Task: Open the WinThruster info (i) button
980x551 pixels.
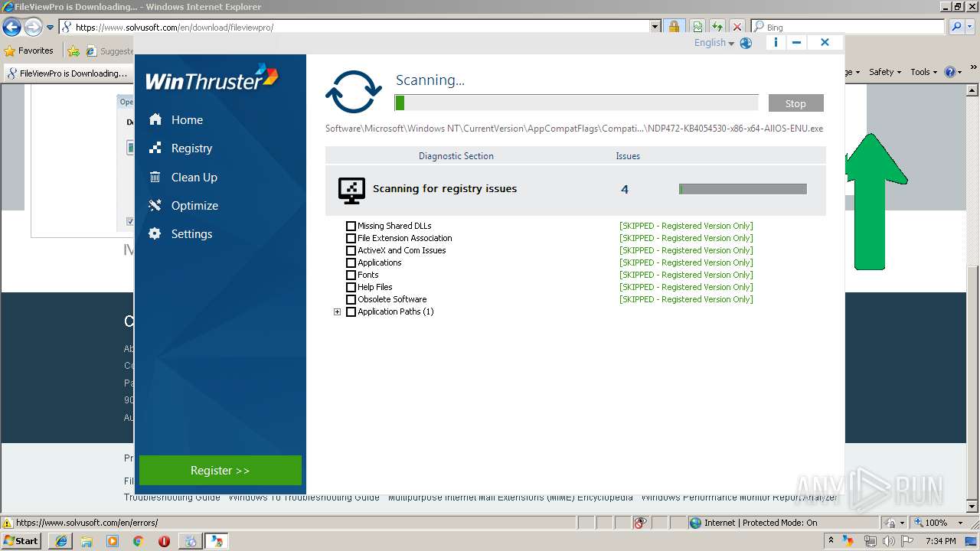Action: click(776, 43)
